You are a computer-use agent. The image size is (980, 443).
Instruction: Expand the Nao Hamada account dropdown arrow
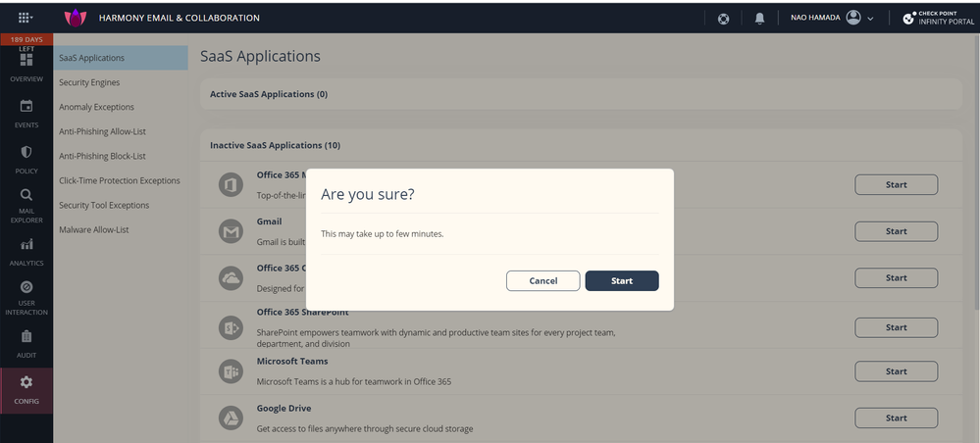870,19
